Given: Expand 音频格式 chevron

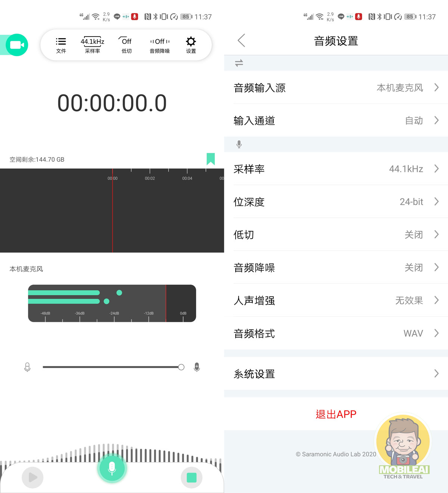Looking at the screenshot, I should pos(436,333).
